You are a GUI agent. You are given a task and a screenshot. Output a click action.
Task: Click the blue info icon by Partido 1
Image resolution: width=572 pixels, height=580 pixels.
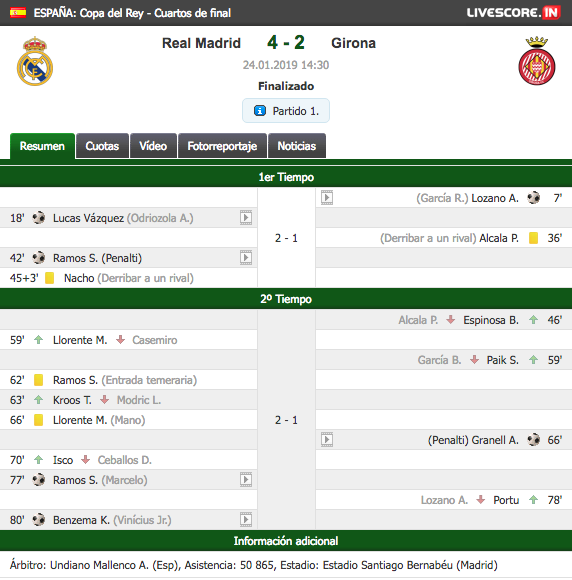[260, 111]
